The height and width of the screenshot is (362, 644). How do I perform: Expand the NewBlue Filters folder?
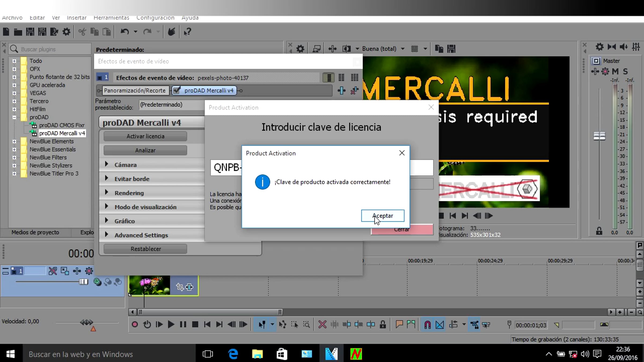point(14,158)
